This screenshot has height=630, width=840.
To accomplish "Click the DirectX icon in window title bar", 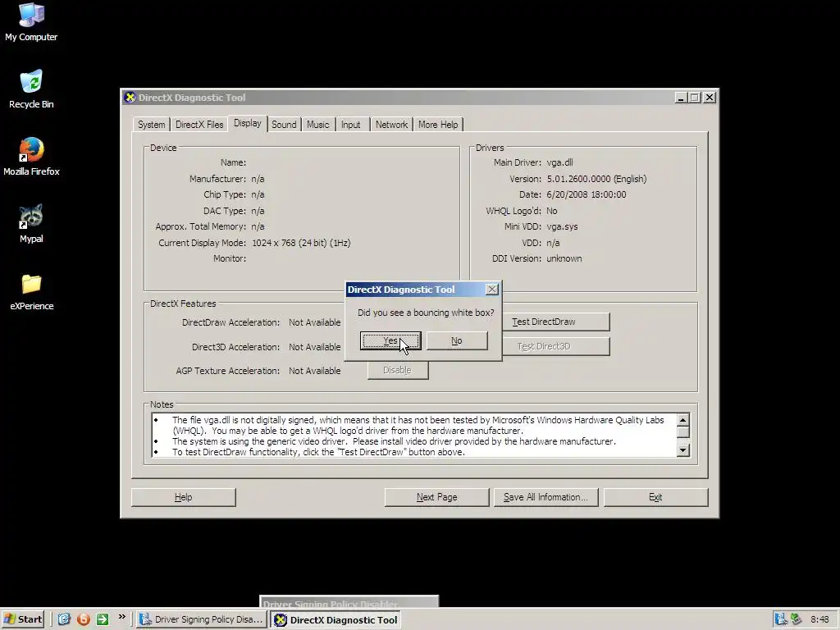I will (x=130, y=98).
